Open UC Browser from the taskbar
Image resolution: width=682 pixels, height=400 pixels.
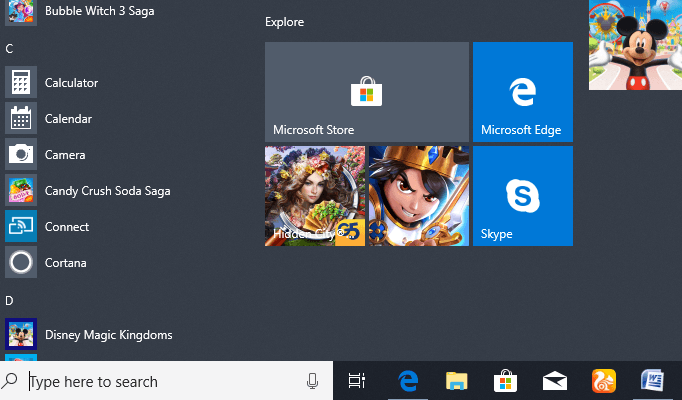pyautogui.click(x=604, y=381)
